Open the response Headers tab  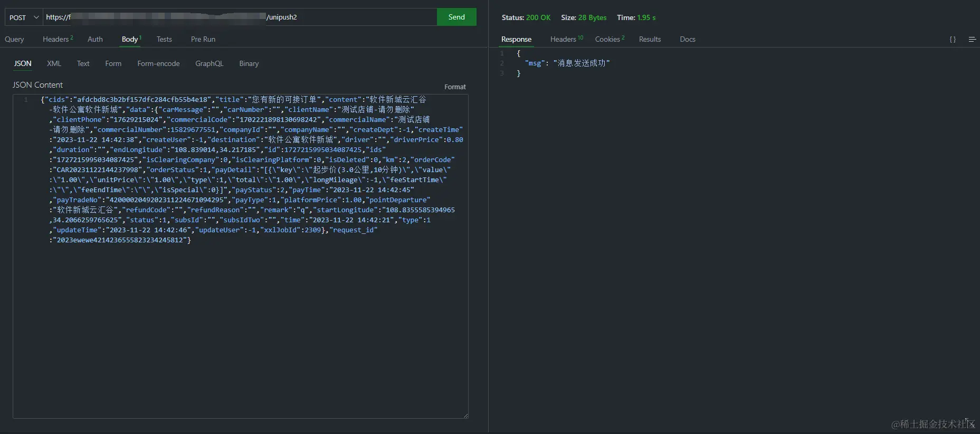566,39
